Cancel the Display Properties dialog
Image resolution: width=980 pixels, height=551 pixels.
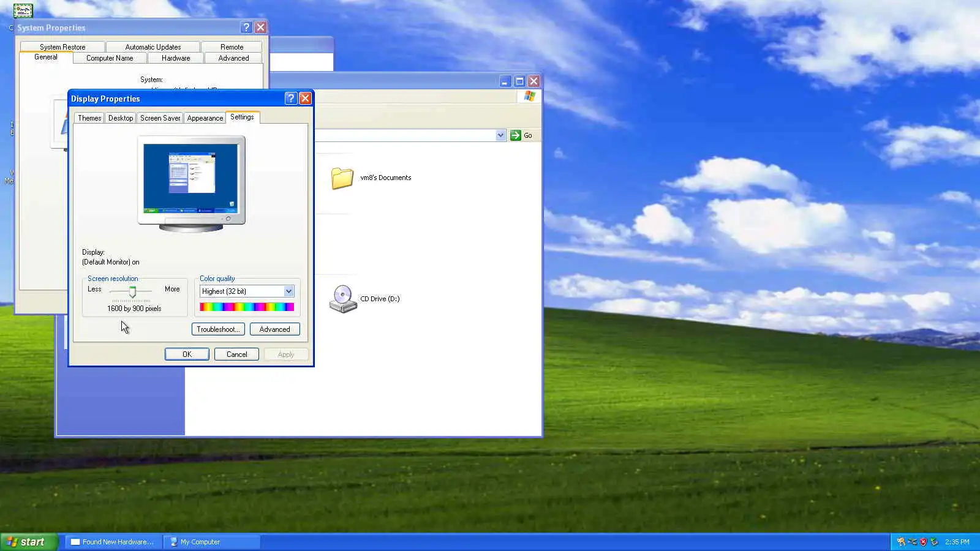coord(236,354)
